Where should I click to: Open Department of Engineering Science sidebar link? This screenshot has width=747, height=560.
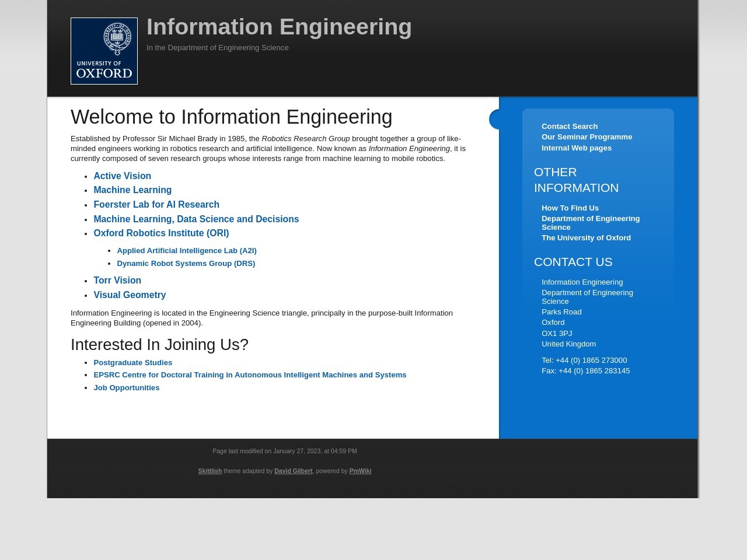pyautogui.click(x=591, y=223)
